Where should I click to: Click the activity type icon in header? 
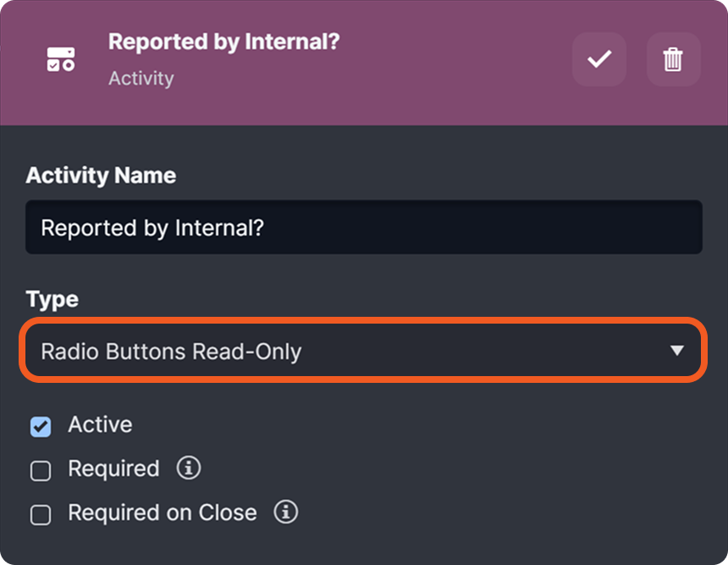click(x=60, y=59)
